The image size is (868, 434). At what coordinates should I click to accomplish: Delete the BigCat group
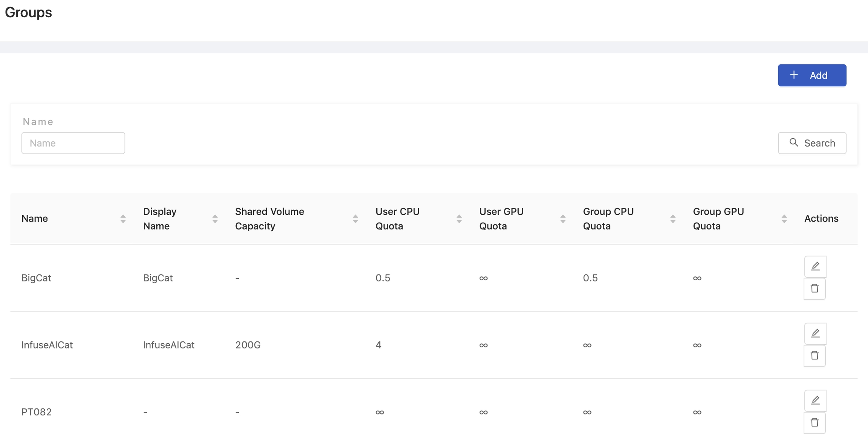[815, 289]
